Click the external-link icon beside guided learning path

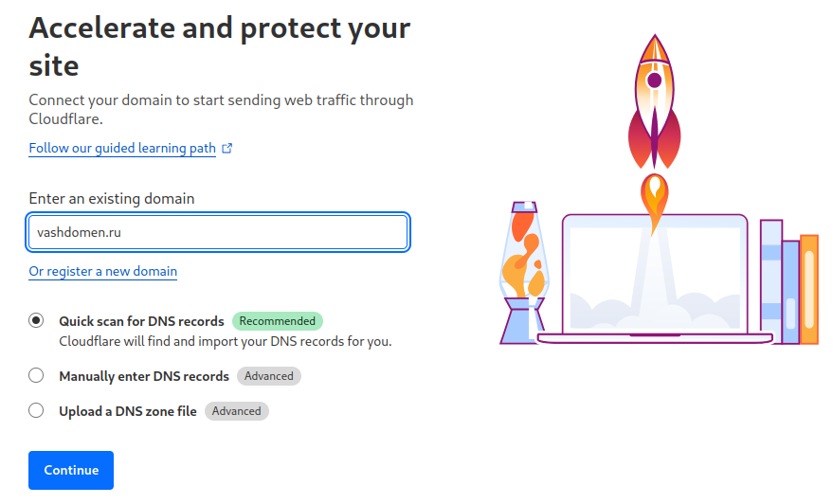(x=226, y=149)
